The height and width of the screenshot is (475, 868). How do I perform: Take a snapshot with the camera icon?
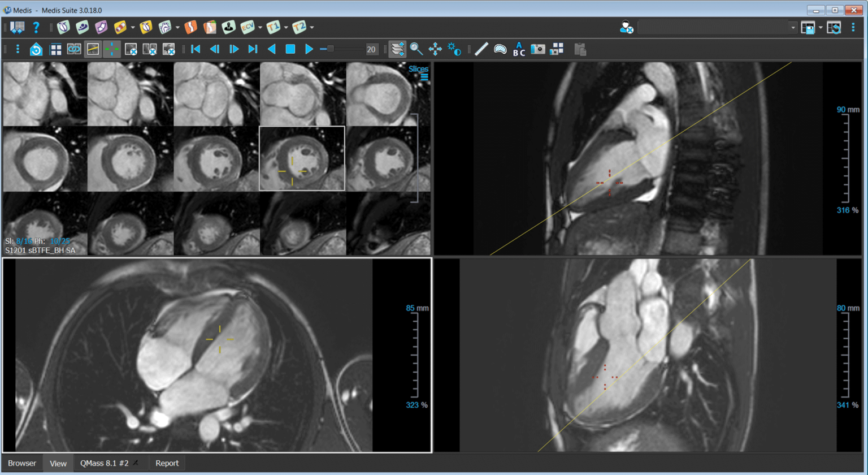click(x=538, y=49)
